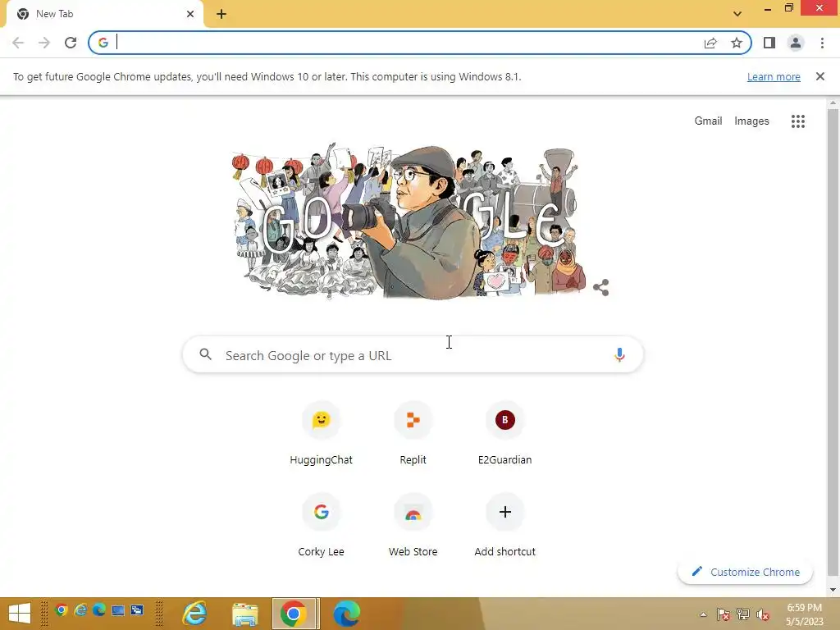Click the Customize Chrome button
The width and height of the screenshot is (840, 630).
coord(745,572)
